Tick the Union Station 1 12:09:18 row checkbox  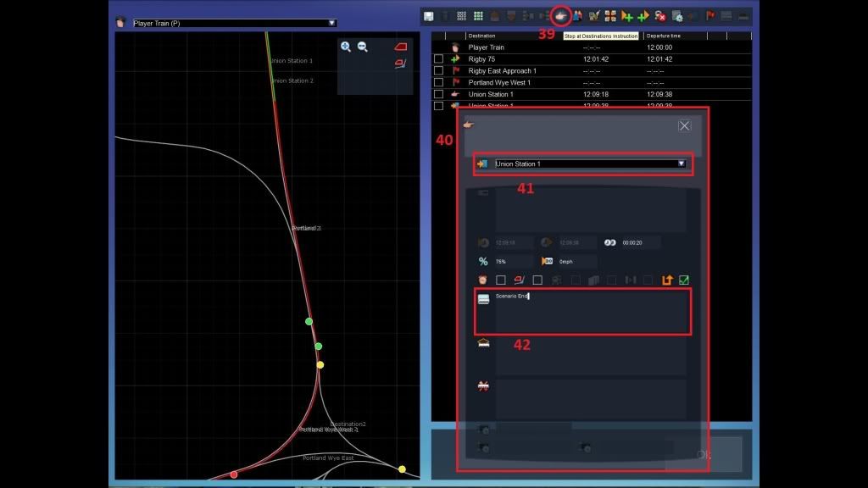point(438,94)
